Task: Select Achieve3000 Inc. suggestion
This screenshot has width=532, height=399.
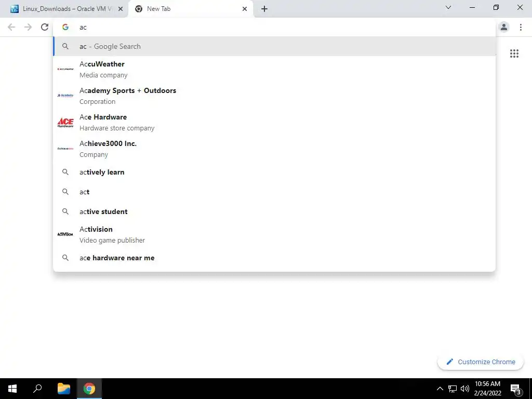Action: 274,149
